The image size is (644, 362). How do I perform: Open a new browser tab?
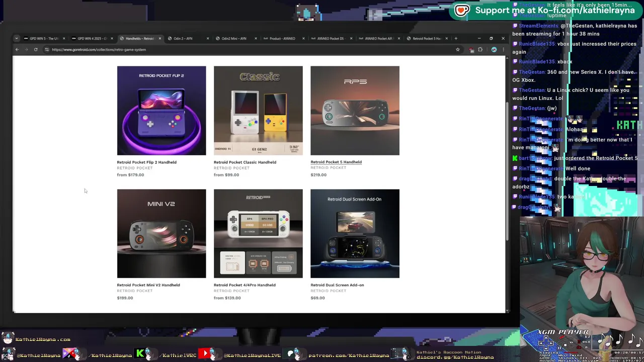[456, 38]
